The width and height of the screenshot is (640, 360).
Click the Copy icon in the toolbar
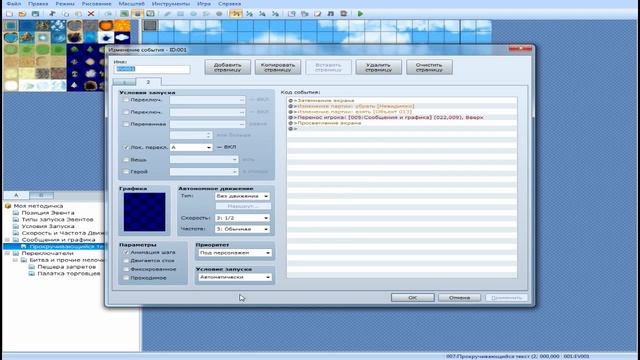click(65, 13)
